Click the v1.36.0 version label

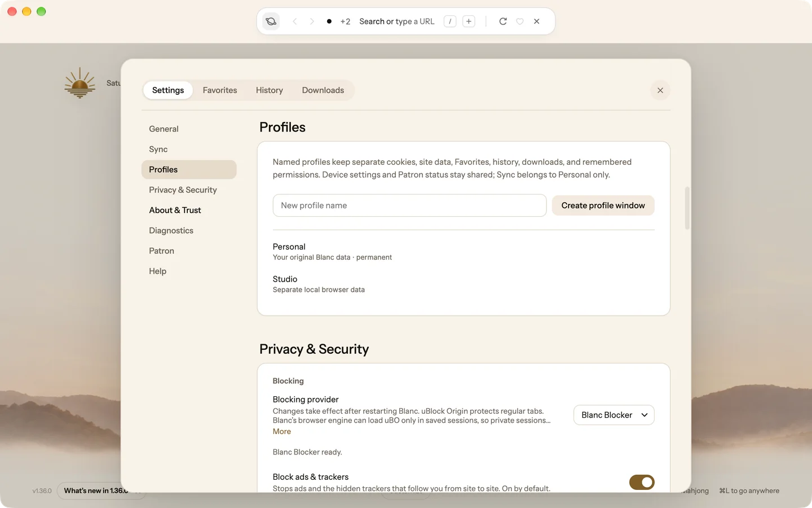[42, 491]
